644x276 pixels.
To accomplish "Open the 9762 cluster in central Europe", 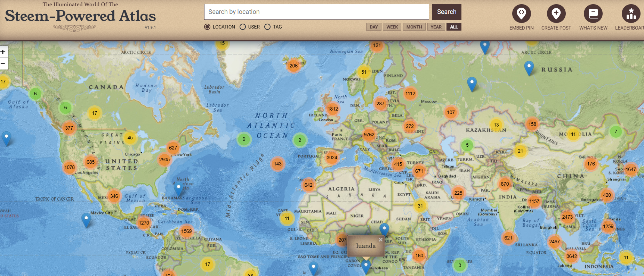I will 369,135.
